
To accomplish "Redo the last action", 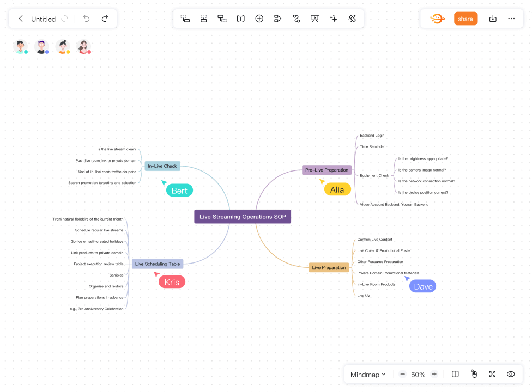I will (105, 18).
